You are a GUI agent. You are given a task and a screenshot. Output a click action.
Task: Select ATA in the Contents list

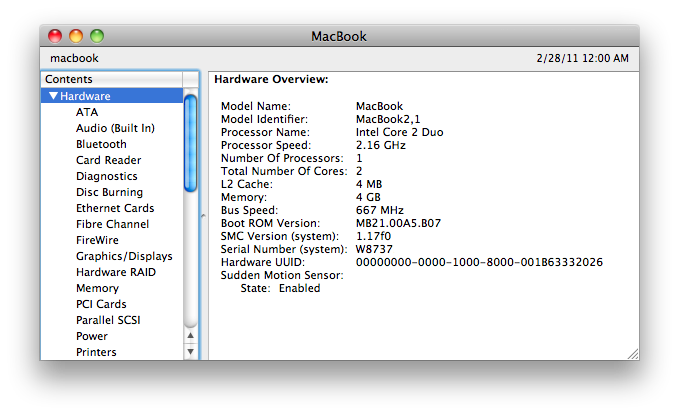(x=87, y=112)
